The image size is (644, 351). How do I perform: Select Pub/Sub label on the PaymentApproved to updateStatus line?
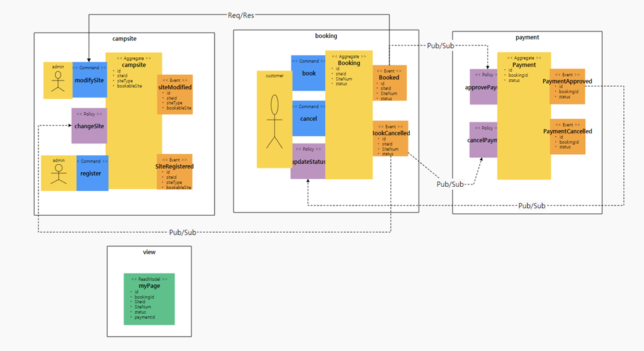click(x=532, y=206)
